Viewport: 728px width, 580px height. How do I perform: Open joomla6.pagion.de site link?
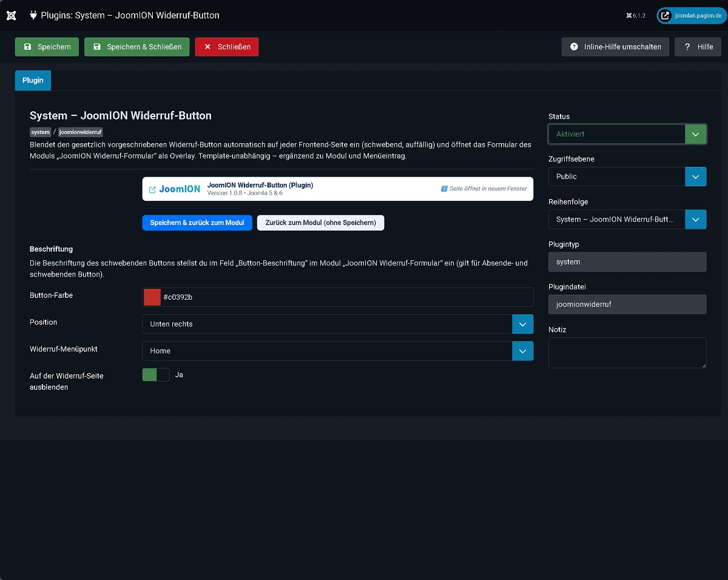(x=692, y=16)
